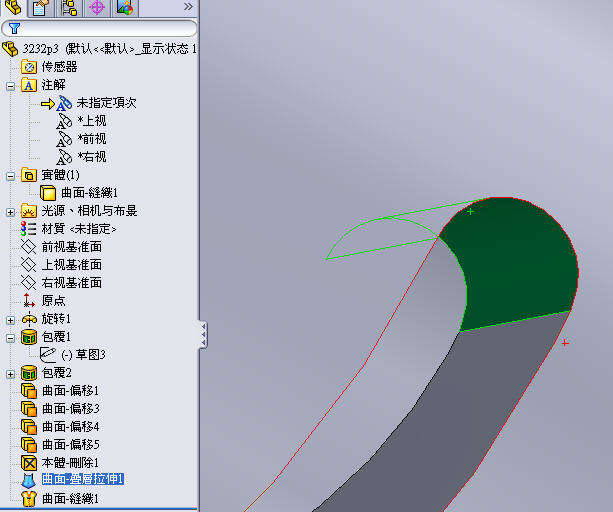Select the 曲面-偏移3 offset surface icon
The image size is (613, 512).
pos(29,409)
